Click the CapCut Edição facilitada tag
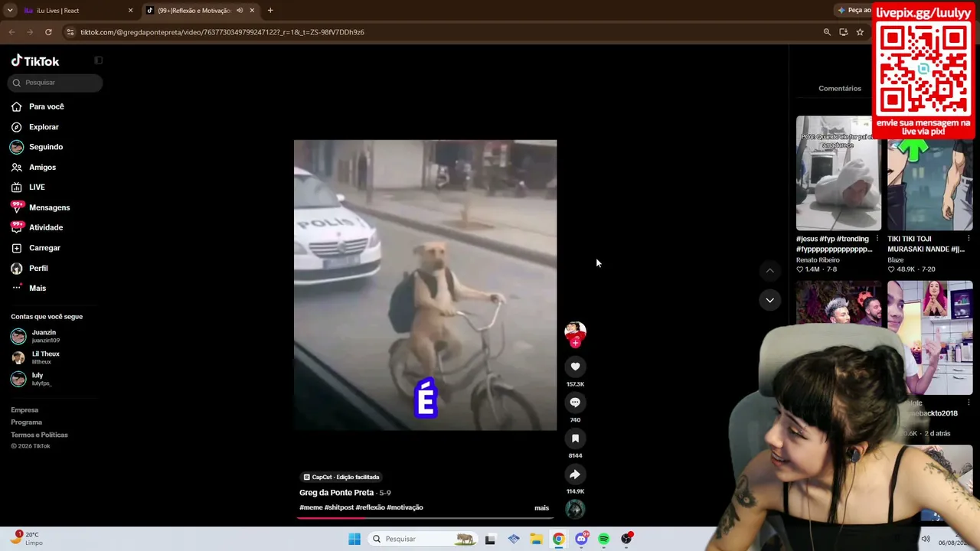The image size is (980, 551). (x=341, y=477)
